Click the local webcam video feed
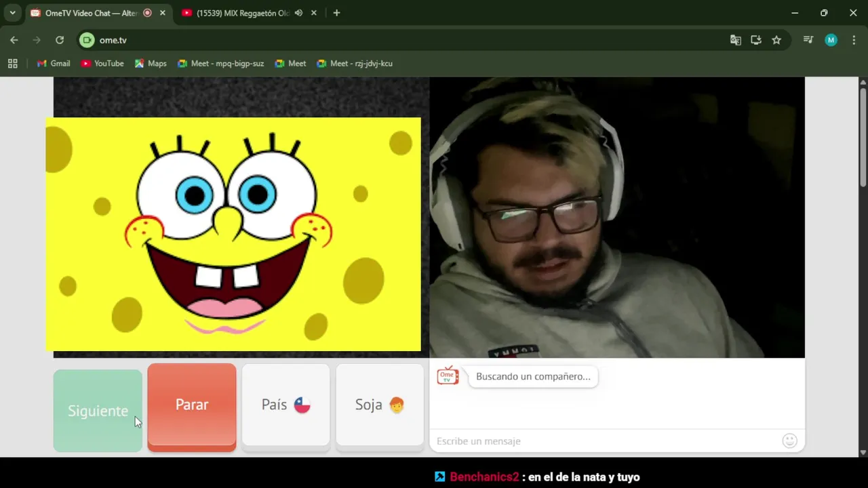Screen dimensions: 868x488 coord(617,217)
